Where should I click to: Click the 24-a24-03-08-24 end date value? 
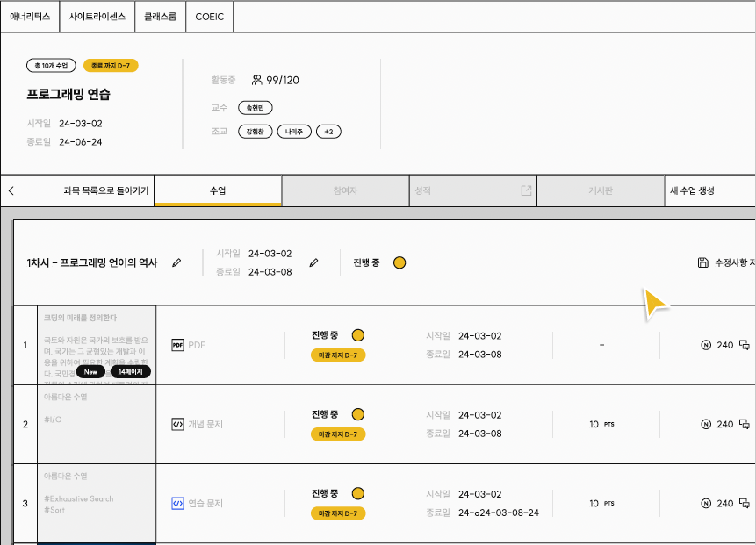(499, 513)
